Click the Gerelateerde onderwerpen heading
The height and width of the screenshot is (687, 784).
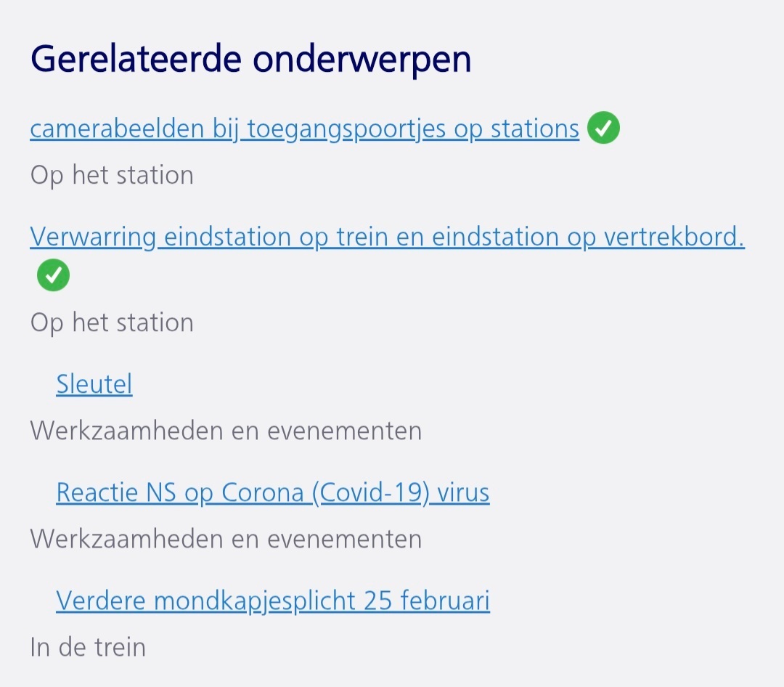[x=250, y=60]
